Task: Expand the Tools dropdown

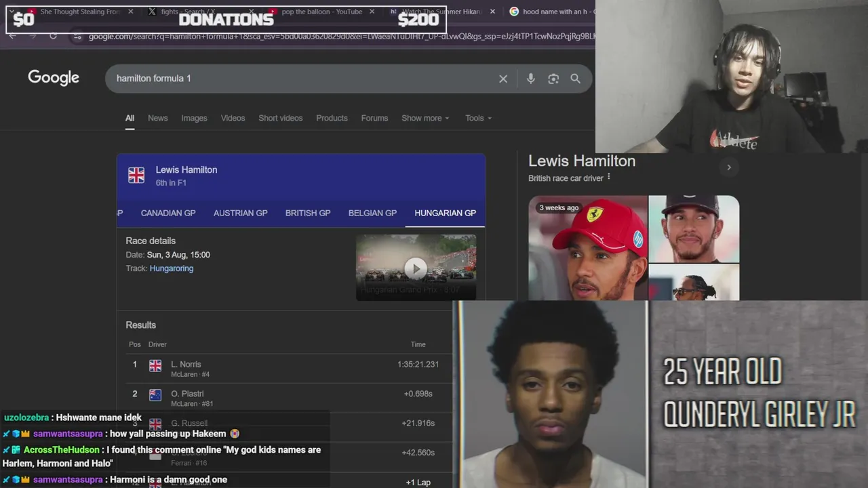Action: [478, 118]
